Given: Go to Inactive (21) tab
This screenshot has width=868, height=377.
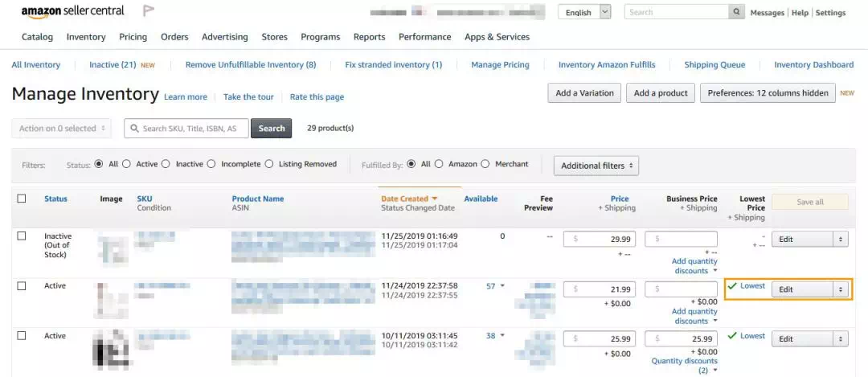Looking at the screenshot, I should tap(113, 65).
